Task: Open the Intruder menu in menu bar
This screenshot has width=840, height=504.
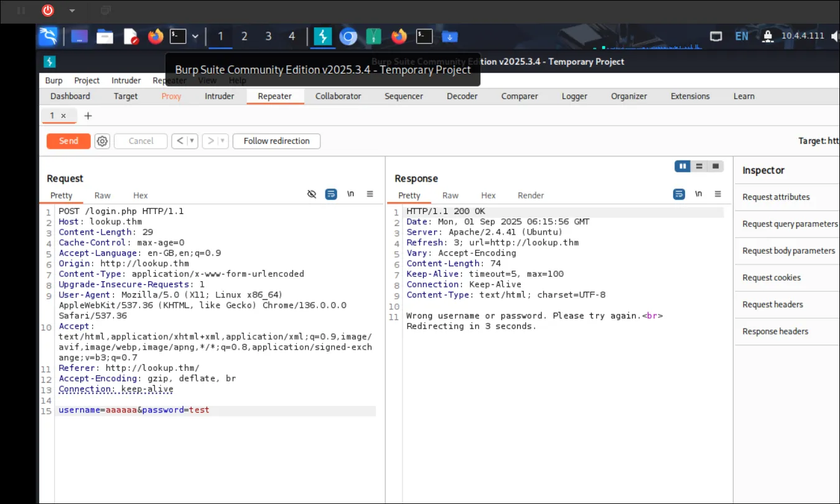Action: click(126, 80)
